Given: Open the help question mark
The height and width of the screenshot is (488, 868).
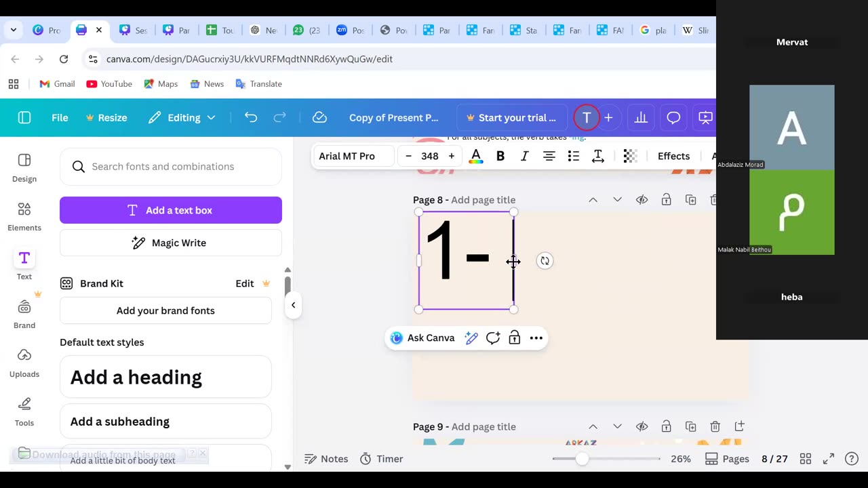Looking at the screenshot, I should (x=852, y=459).
